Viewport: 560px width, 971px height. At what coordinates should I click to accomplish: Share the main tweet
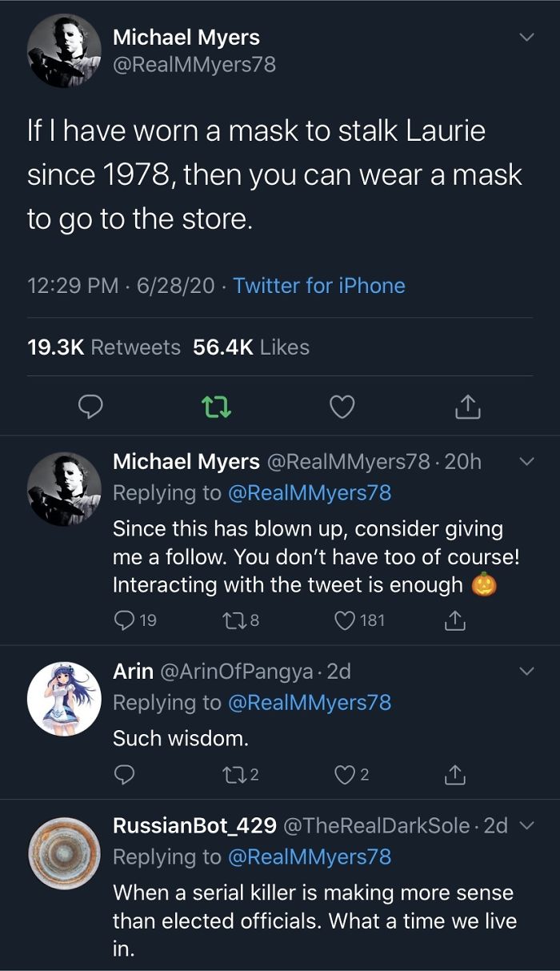(x=468, y=408)
